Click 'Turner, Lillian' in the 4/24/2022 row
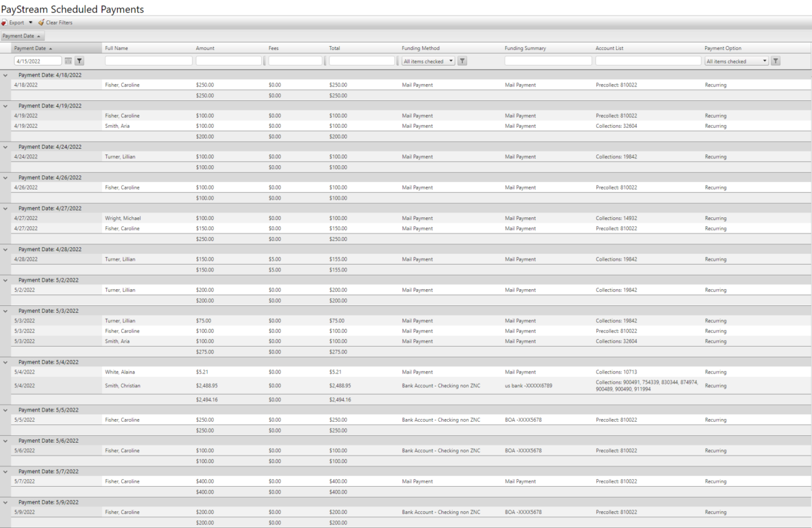812x528 pixels. (x=120, y=156)
